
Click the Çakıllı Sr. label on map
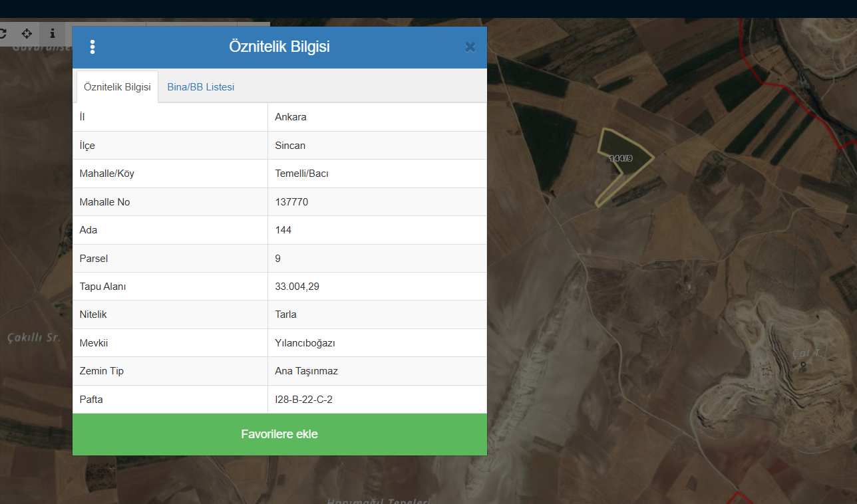34,338
